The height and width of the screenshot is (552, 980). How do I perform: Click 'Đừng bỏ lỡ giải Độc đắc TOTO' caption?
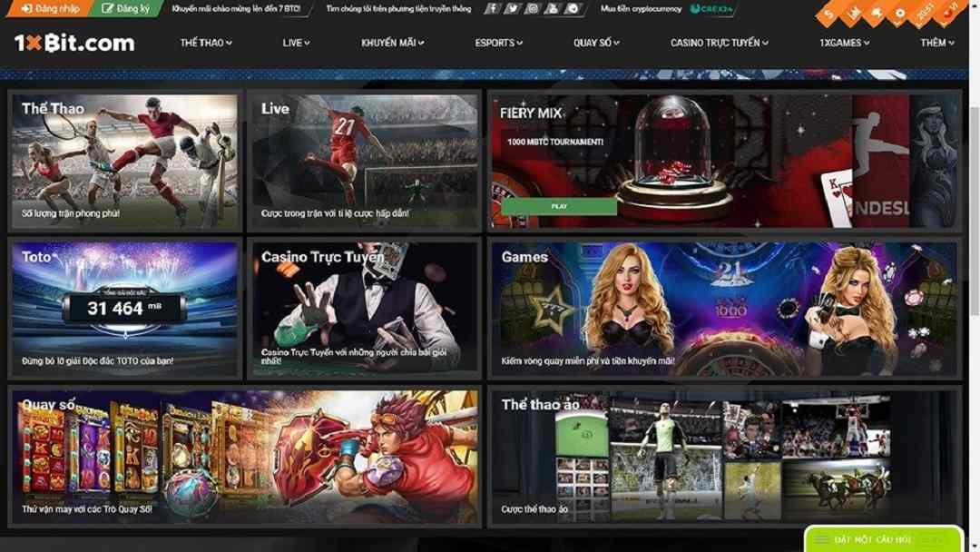coord(97,360)
